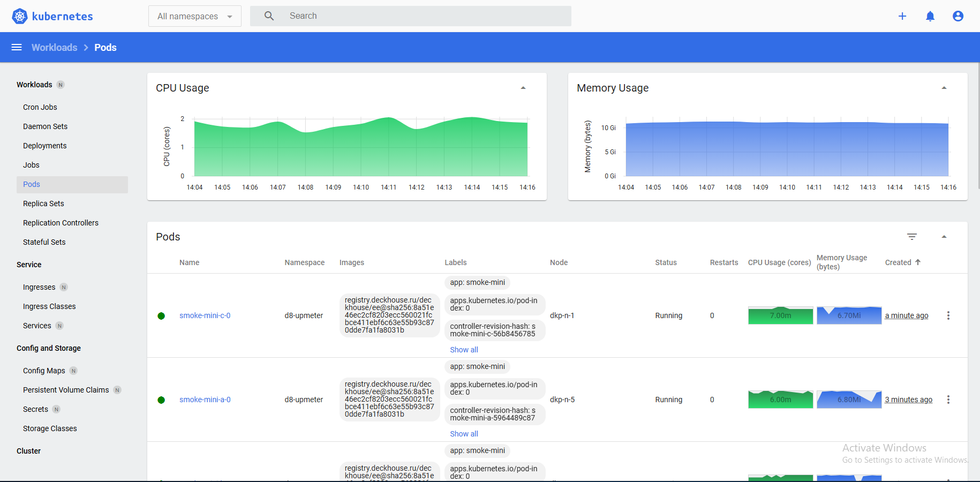The height and width of the screenshot is (482, 980).
Task: Select Pods in the sidebar
Action: click(x=72, y=184)
